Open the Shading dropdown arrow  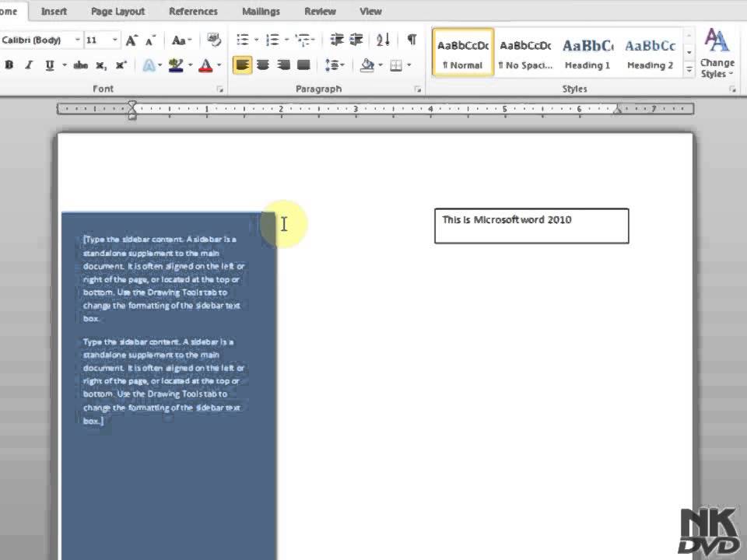(x=381, y=65)
